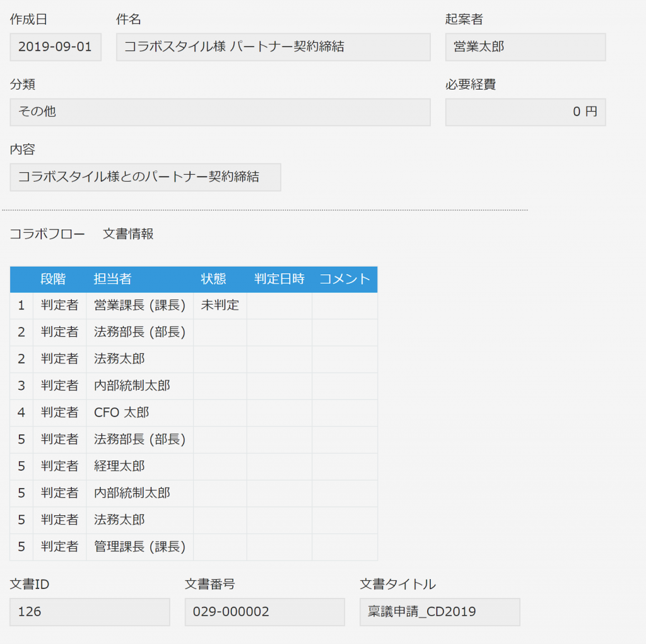The height and width of the screenshot is (644, 646).
Task: Click the 文書情報 heading text
Action: (x=128, y=234)
